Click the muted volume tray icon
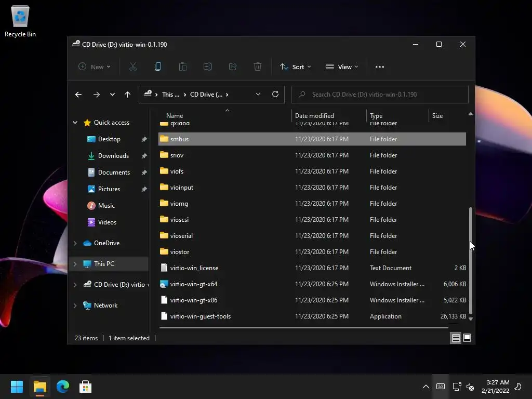The image size is (532, 399). point(470,387)
